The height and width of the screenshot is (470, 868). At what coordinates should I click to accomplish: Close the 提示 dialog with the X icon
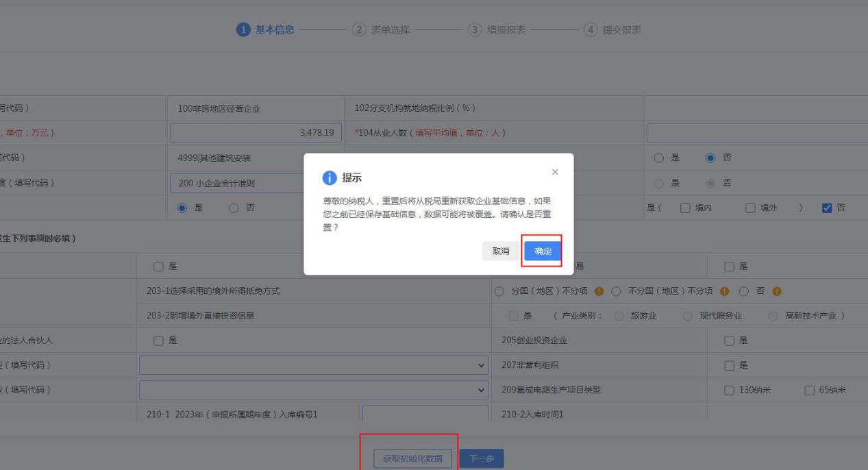click(x=555, y=172)
